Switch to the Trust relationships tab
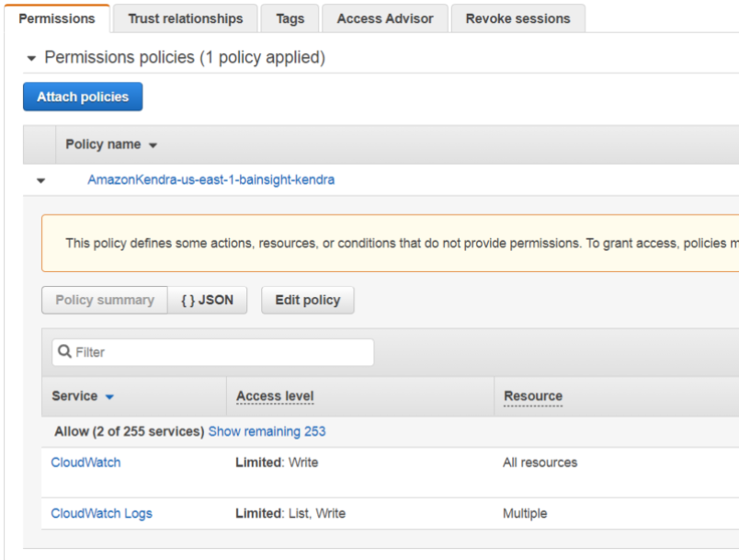Screen dimensions: 739x560 point(185,18)
